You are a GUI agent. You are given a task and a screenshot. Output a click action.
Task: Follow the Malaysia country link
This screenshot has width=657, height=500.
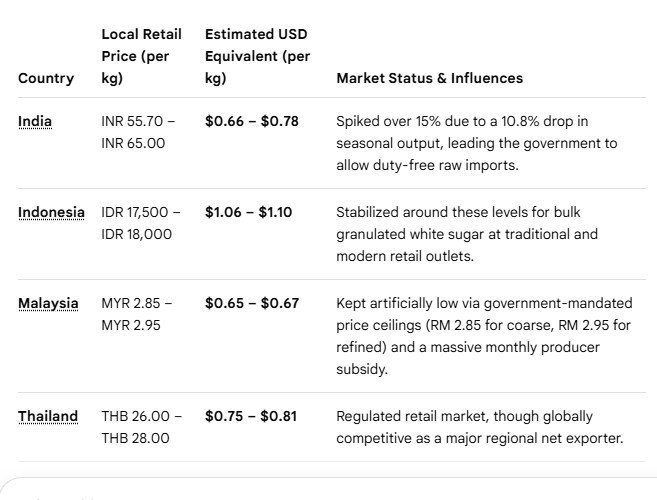tap(48, 303)
